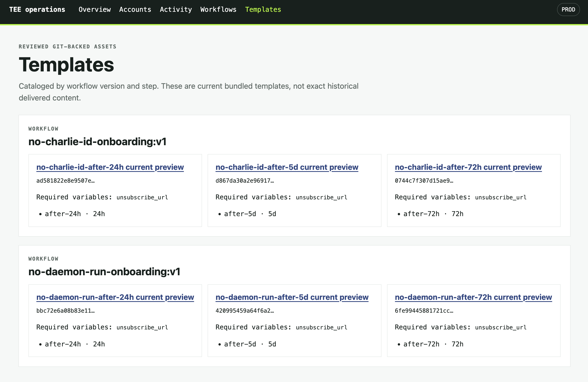Click unsubscribe_url in no-daemon-run-after-72h card
Image resolution: width=588 pixels, height=382 pixels.
[501, 327]
